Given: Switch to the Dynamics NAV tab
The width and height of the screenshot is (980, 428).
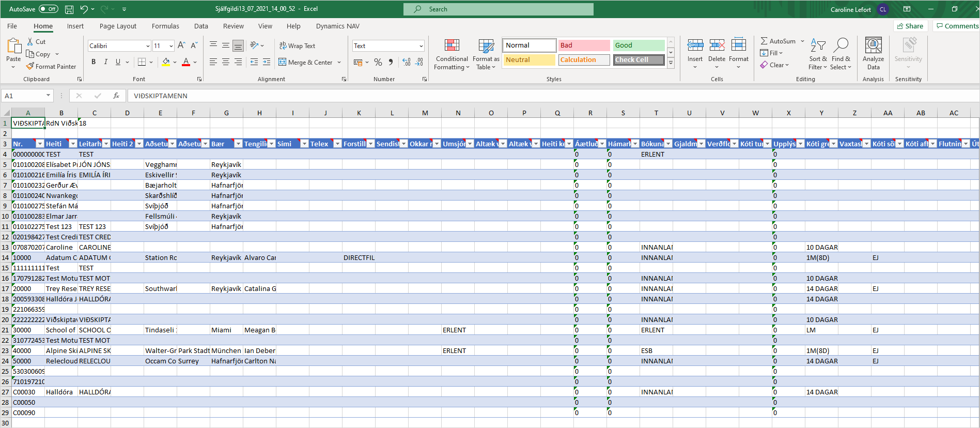Looking at the screenshot, I should (337, 26).
